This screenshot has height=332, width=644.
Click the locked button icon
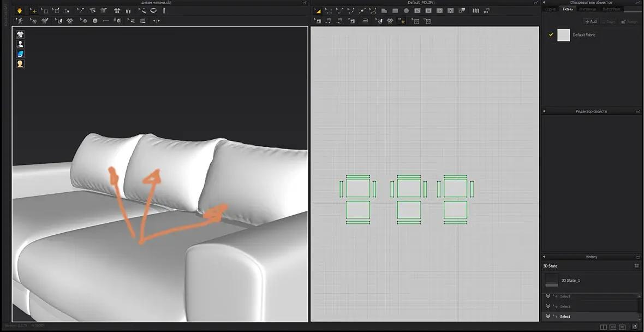[117, 21]
